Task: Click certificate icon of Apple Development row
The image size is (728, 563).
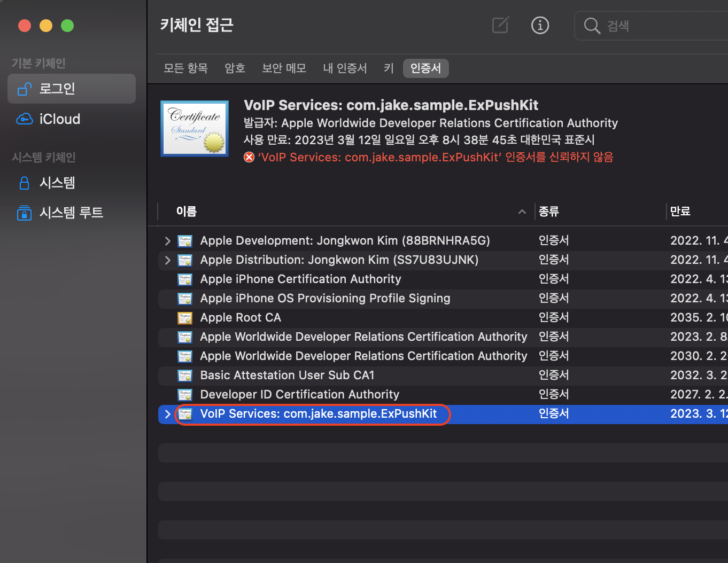Action: [x=185, y=241]
